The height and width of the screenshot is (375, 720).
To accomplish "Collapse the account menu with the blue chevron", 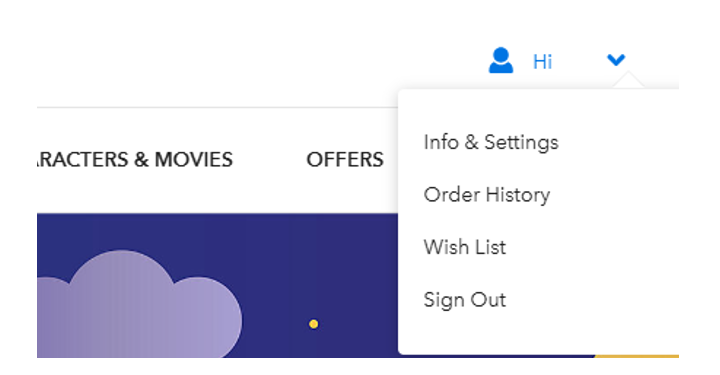I will tap(616, 60).
